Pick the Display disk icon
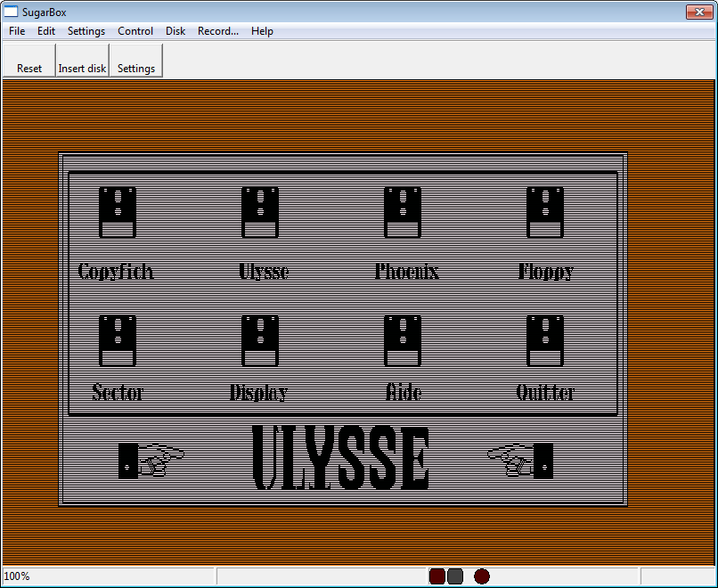 260,341
